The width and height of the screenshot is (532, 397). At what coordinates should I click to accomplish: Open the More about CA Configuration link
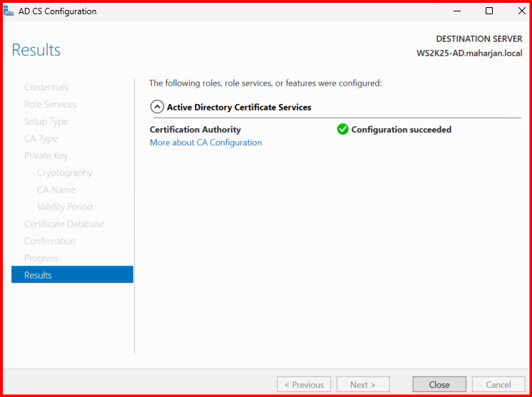(205, 143)
